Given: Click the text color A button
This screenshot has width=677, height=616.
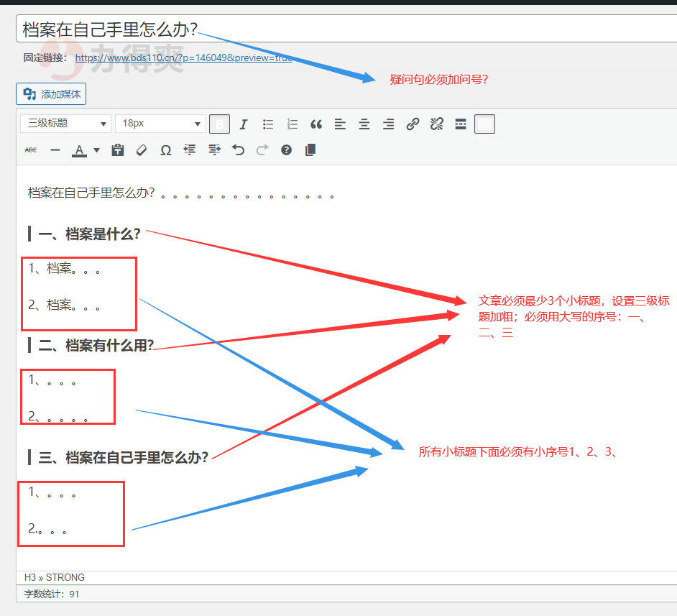Looking at the screenshot, I should click(79, 150).
